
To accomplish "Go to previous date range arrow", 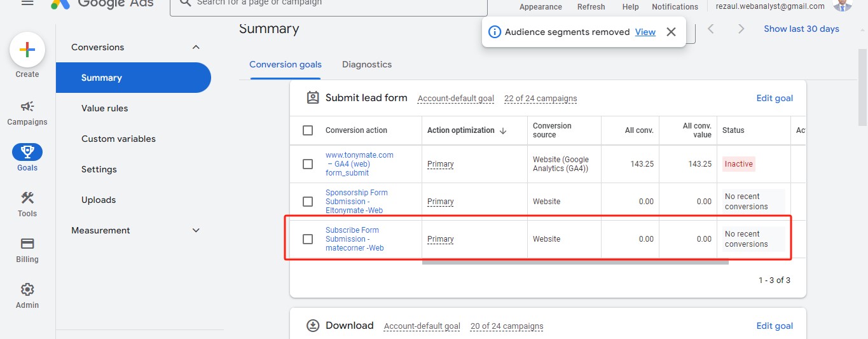I will point(711,29).
